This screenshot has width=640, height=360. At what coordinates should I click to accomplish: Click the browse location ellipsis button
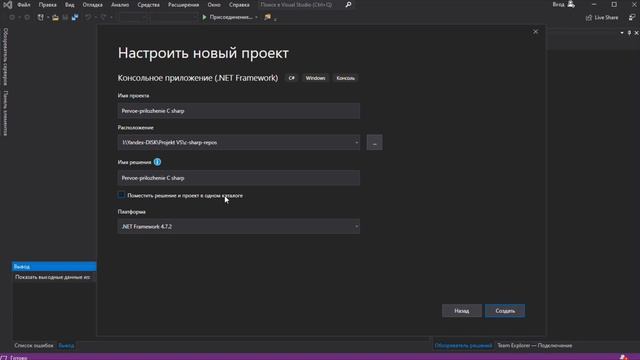tap(374, 142)
